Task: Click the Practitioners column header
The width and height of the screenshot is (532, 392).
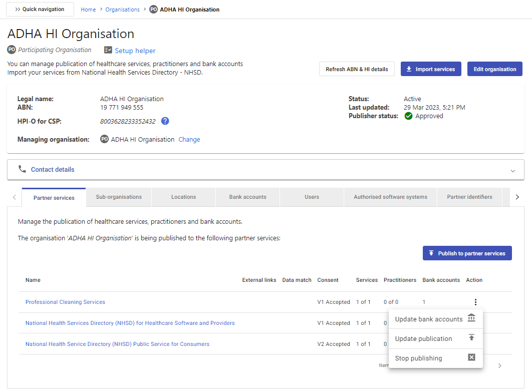Action: click(x=400, y=280)
